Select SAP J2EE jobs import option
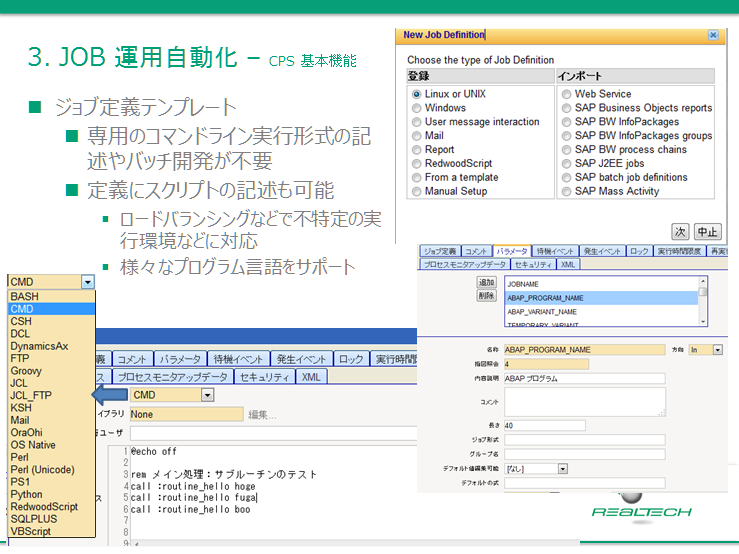 pos(566,164)
